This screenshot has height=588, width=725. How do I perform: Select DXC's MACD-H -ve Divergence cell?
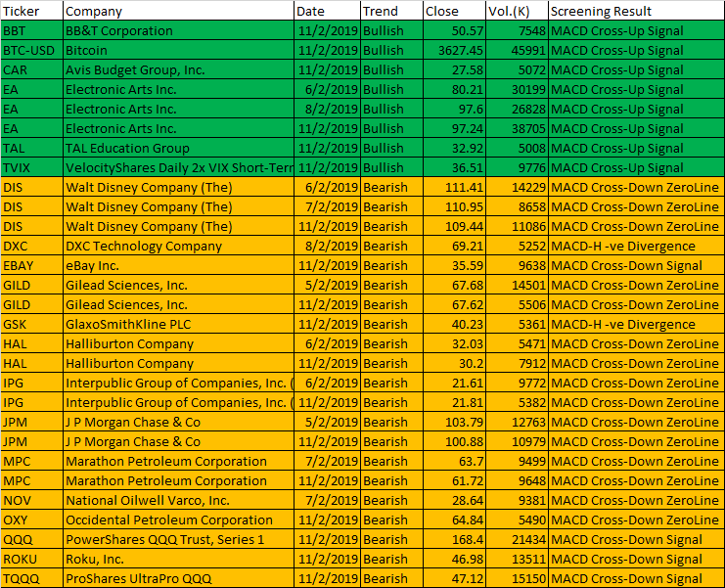[x=637, y=246]
